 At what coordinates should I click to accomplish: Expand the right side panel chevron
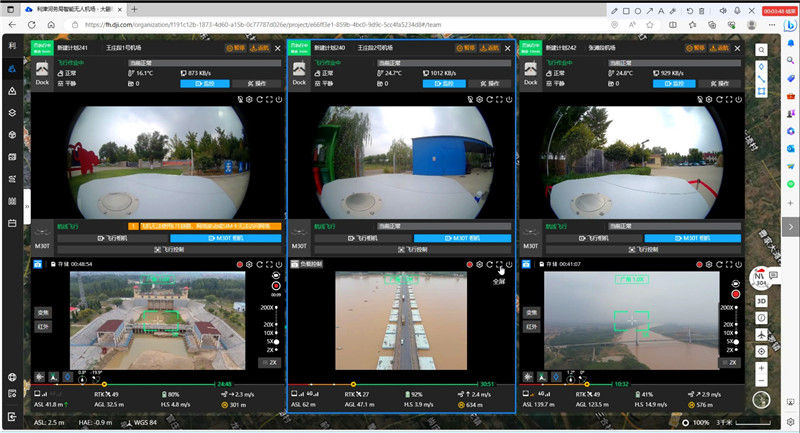point(790,226)
